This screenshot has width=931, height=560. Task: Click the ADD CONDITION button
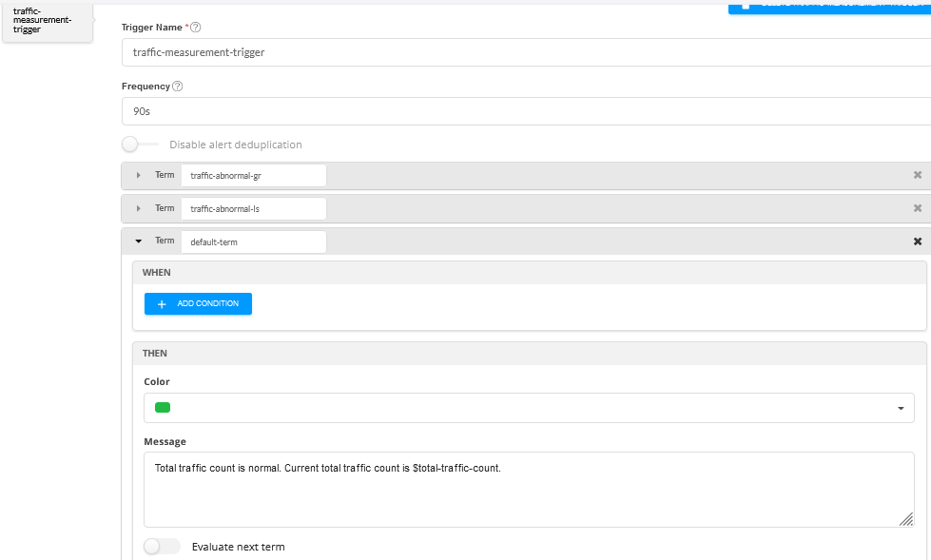pos(198,304)
